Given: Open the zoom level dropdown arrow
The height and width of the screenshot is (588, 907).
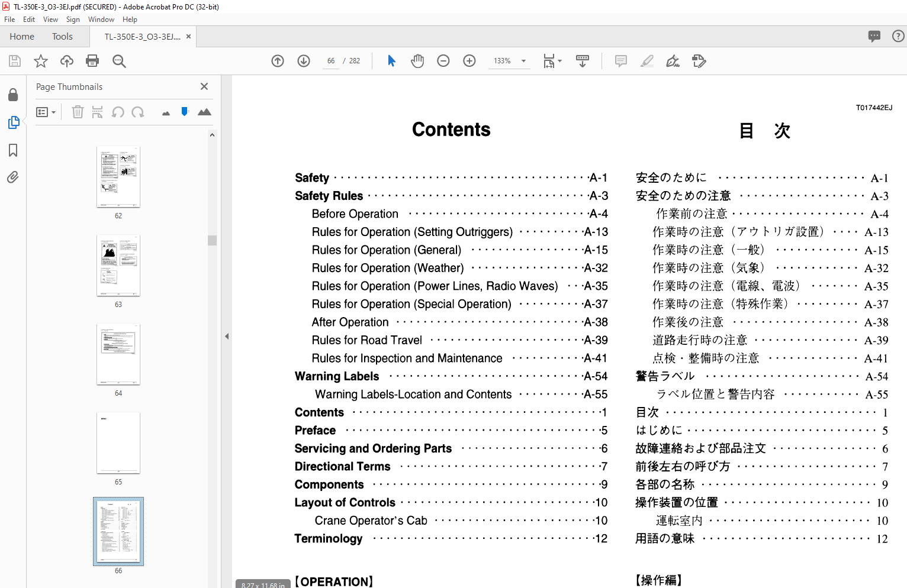Looking at the screenshot, I should coord(523,61).
